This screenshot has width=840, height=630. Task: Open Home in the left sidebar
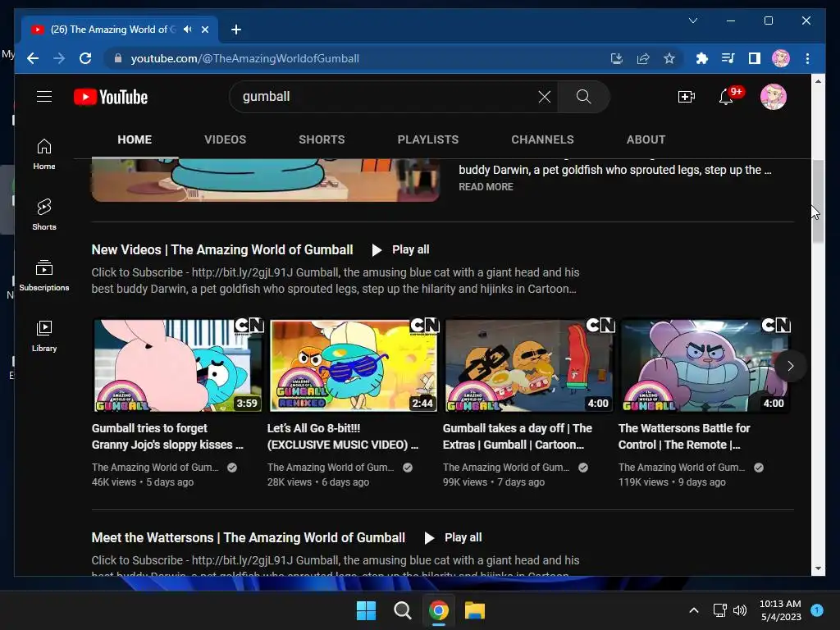[x=44, y=154]
